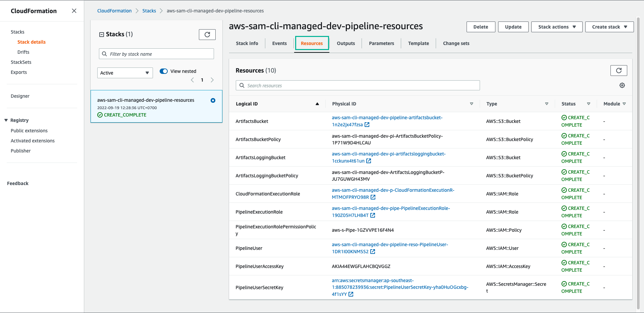Open the Create stack dropdown

[609, 27]
